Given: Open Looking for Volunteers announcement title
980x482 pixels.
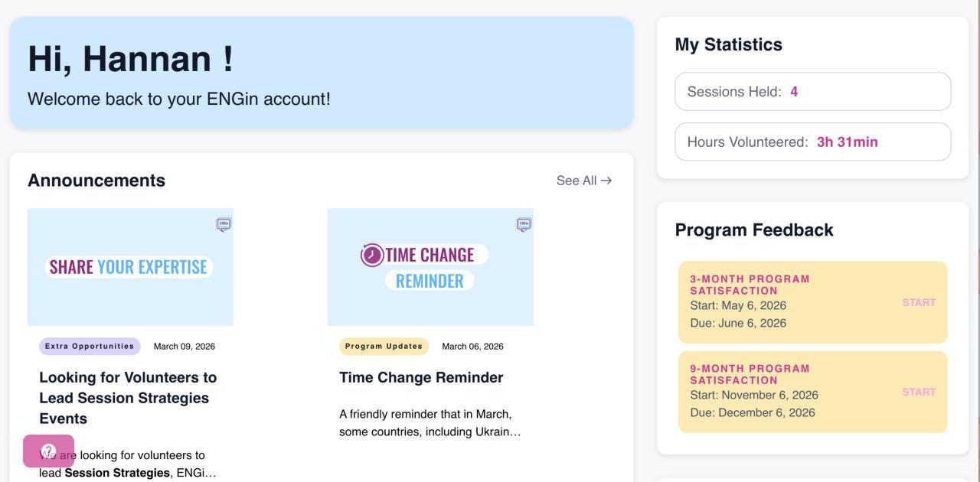Looking at the screenshot, I should pyautogui.click(x=128, y=398).
